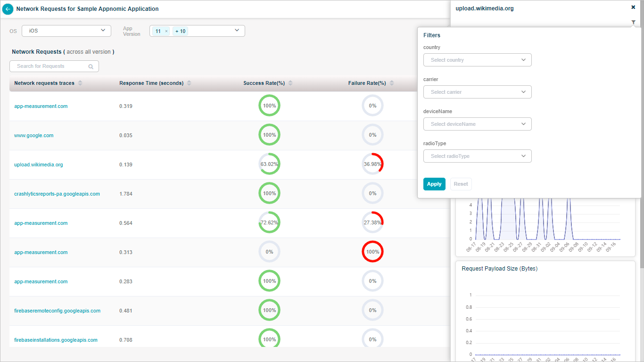Click the Reset button
This screenshot has height=362, width=644.
(x=461, y=184)
